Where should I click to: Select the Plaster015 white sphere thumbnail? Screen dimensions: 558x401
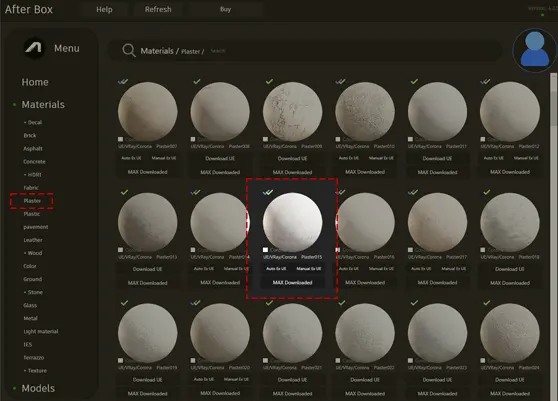tap(293, 222)
